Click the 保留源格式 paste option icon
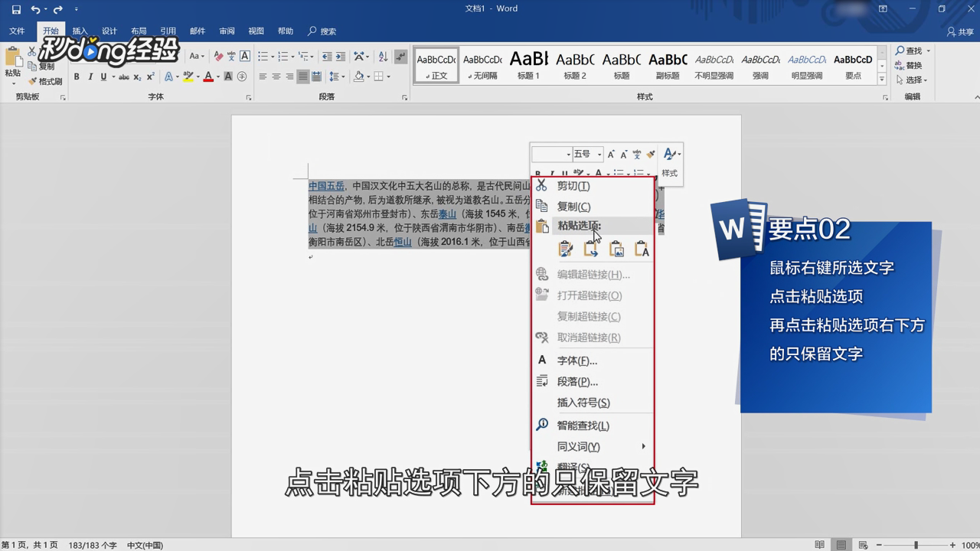This screenshot has height=551, width=980. [x=566, y=249]
